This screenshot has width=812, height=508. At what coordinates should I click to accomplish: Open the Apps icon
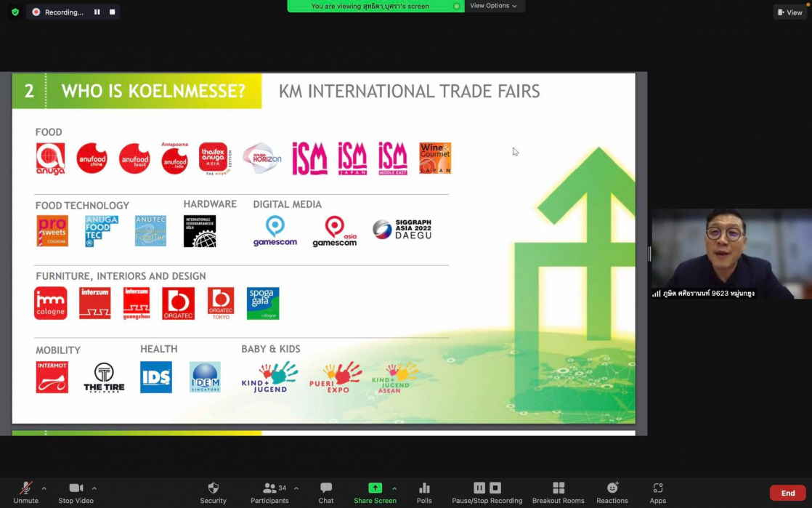[657, 488]
